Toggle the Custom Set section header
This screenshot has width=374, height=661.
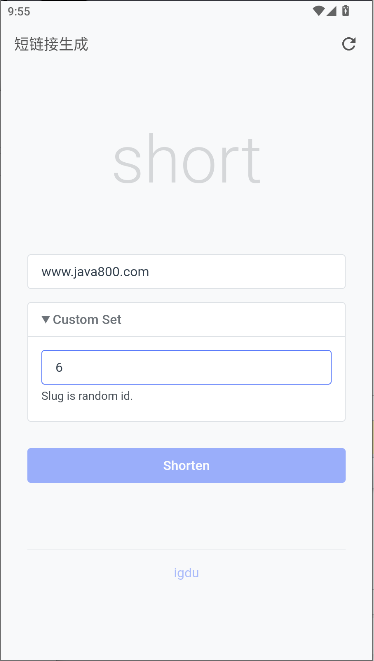pyautogui.click(x=186, y=320)
